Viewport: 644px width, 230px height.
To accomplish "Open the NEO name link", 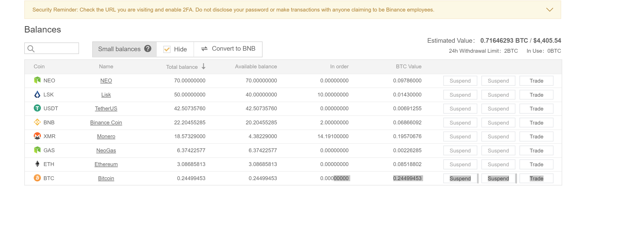I will click(106, 81).
